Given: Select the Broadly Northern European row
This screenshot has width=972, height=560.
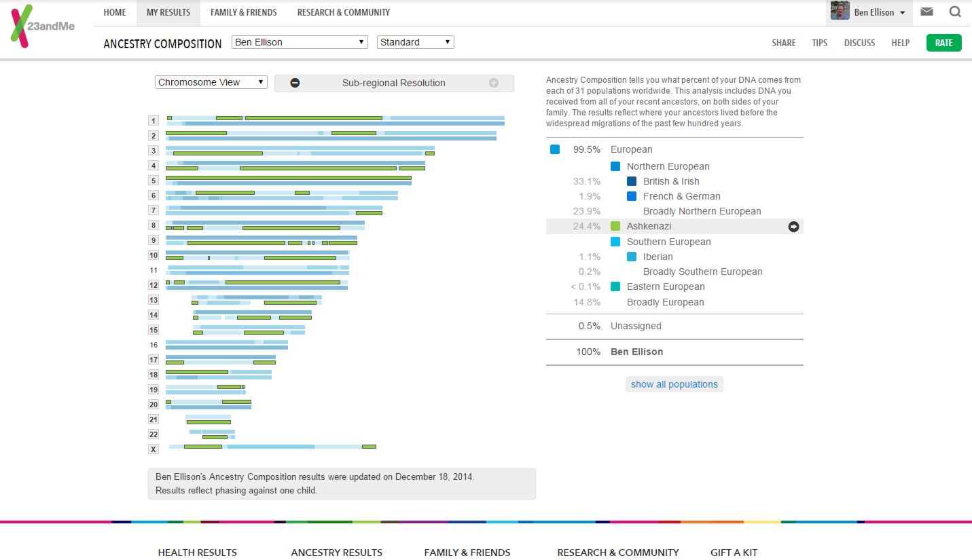Looking at the screenshot, I should tap(674, 211).
